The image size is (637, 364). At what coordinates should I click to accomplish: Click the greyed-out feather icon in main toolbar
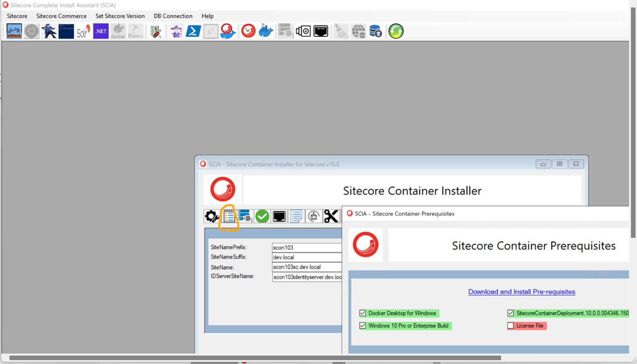(x=211, y=31)
